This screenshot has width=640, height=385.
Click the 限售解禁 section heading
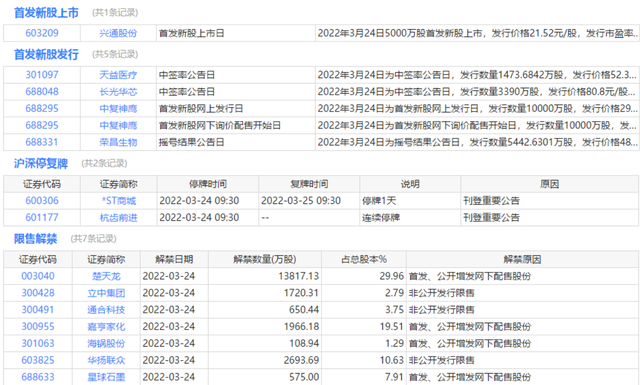[x=36, y=239]
